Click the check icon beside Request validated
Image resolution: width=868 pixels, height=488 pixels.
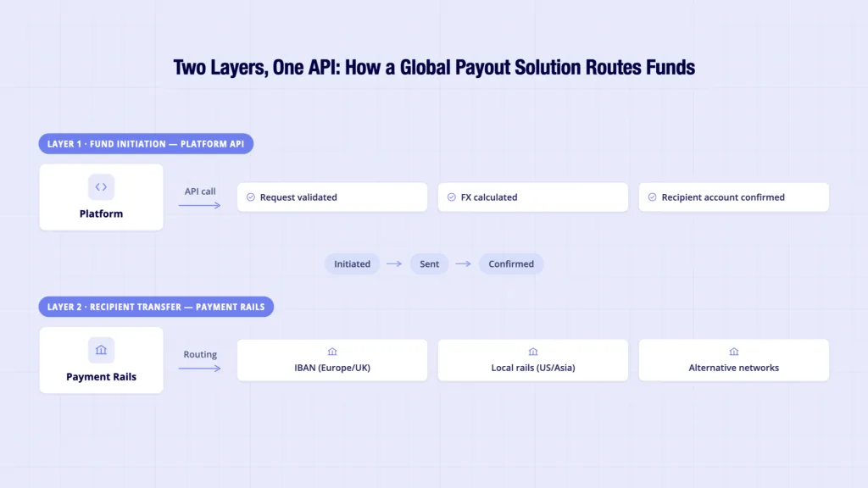251,197
